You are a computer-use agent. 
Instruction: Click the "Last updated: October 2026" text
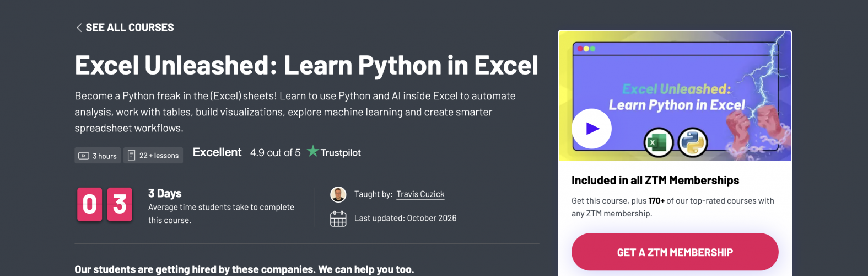tap(405, 218)
